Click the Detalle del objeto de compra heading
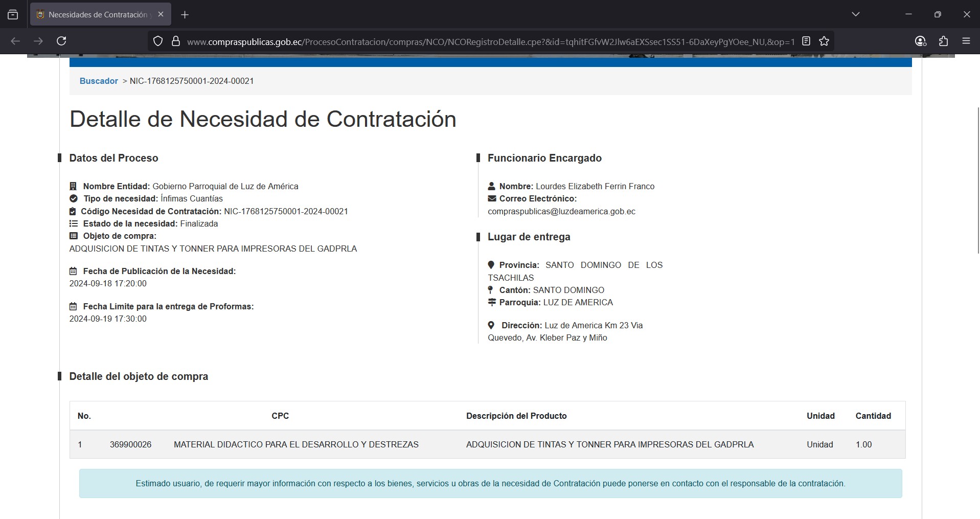Screen dimensions: 980x519 (139, 376)
